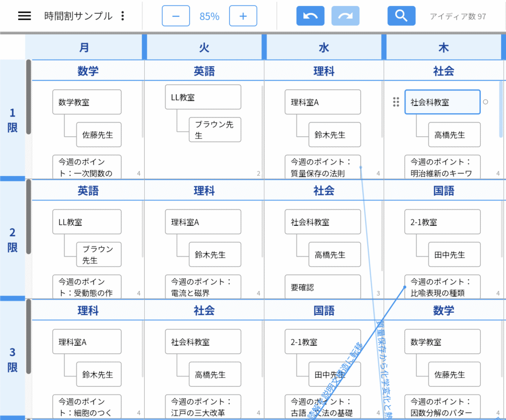
Task: Click the redo arrow button
Action: 345,16
